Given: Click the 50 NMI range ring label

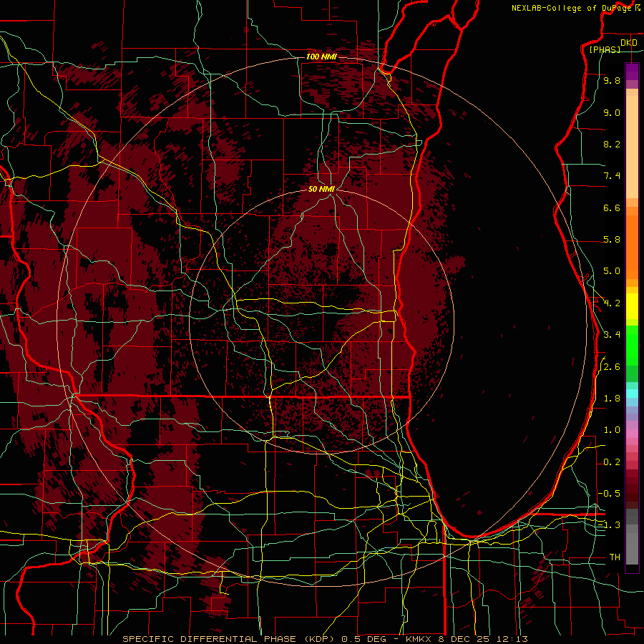Looking at the screenshot, I should (321, 189).
